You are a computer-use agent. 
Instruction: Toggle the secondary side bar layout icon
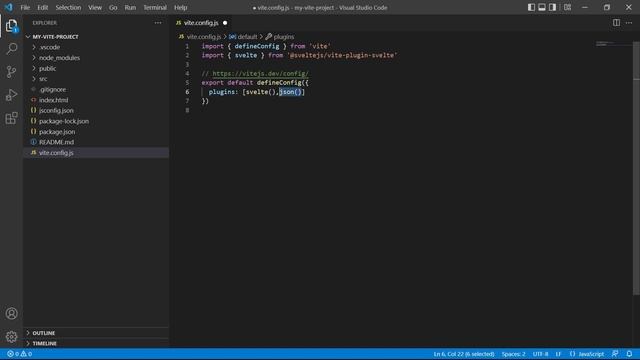[x=552, y=7]
